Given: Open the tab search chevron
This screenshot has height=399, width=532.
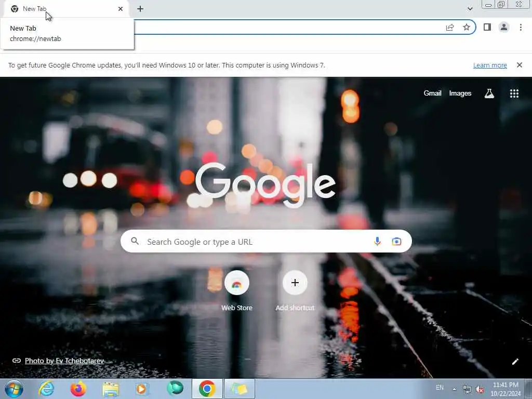Looking at the screenshot, I should pyautogui.click(x=470, y=9).
